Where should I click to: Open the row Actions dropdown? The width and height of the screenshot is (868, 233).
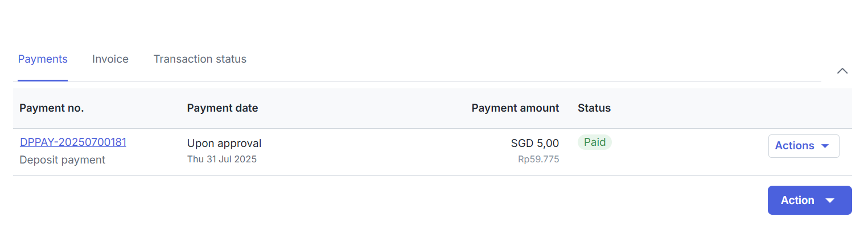click(795, 146)
